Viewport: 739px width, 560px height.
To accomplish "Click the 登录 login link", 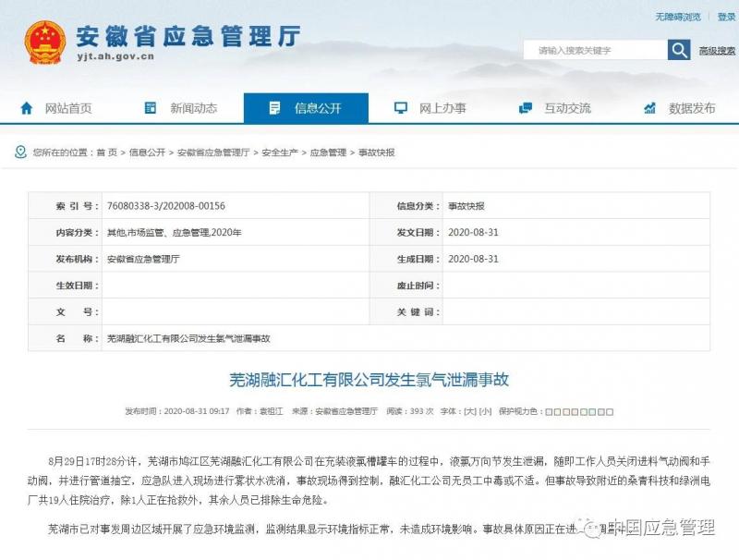I will (x=726, y=17).
